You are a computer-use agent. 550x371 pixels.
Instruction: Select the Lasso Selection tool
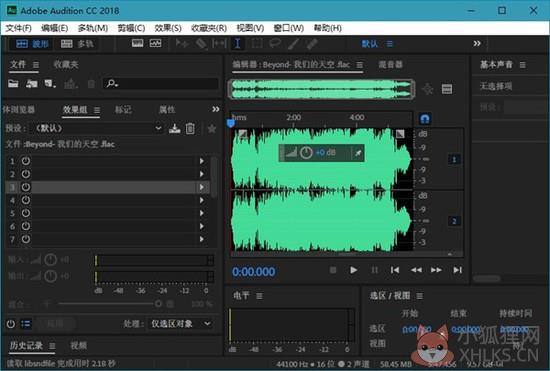tap(275, 43)
